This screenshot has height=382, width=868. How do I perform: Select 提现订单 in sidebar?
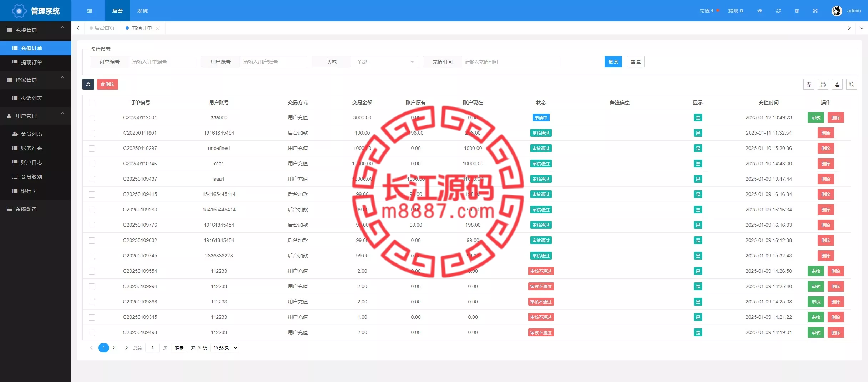point(36,62)
